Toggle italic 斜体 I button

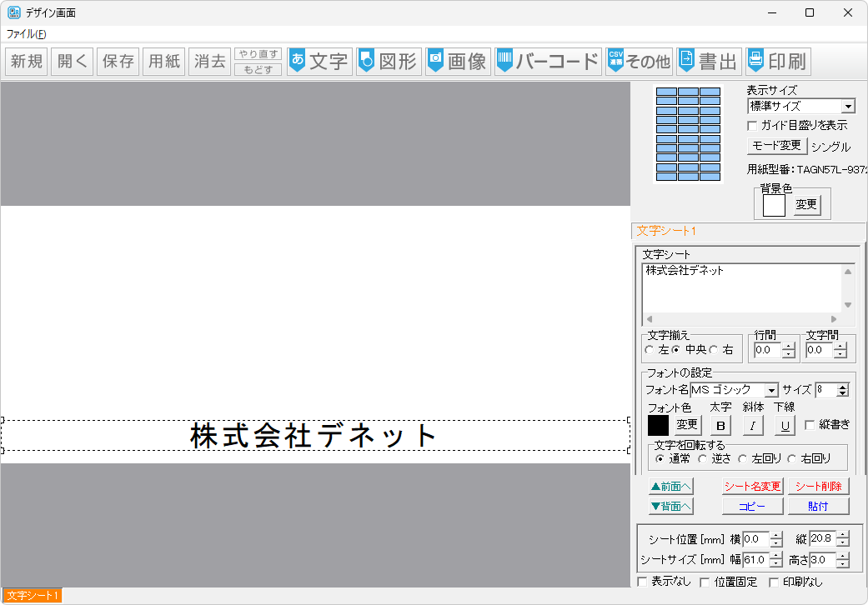click(x=753, y=425)
